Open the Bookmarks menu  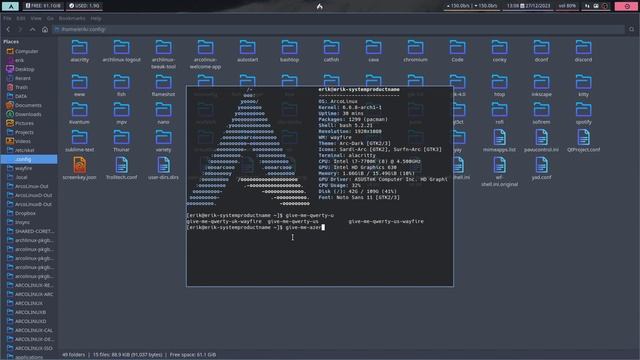point(72,18)
